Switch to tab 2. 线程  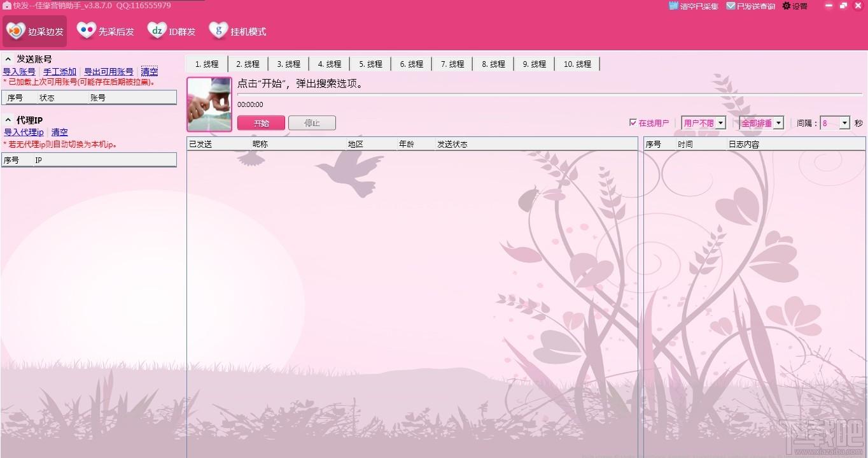(x=248, y=64)
